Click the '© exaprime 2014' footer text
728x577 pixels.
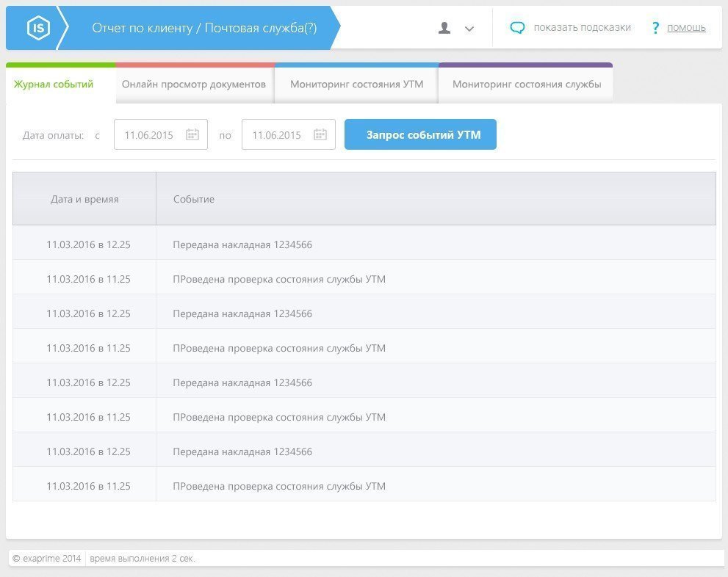46,559
